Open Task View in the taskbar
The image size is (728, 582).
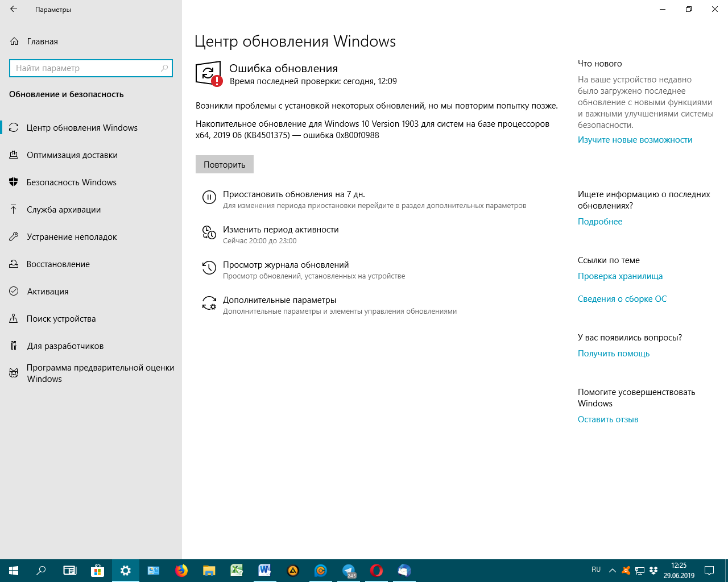pyautogui.click(x=69, y=571)
